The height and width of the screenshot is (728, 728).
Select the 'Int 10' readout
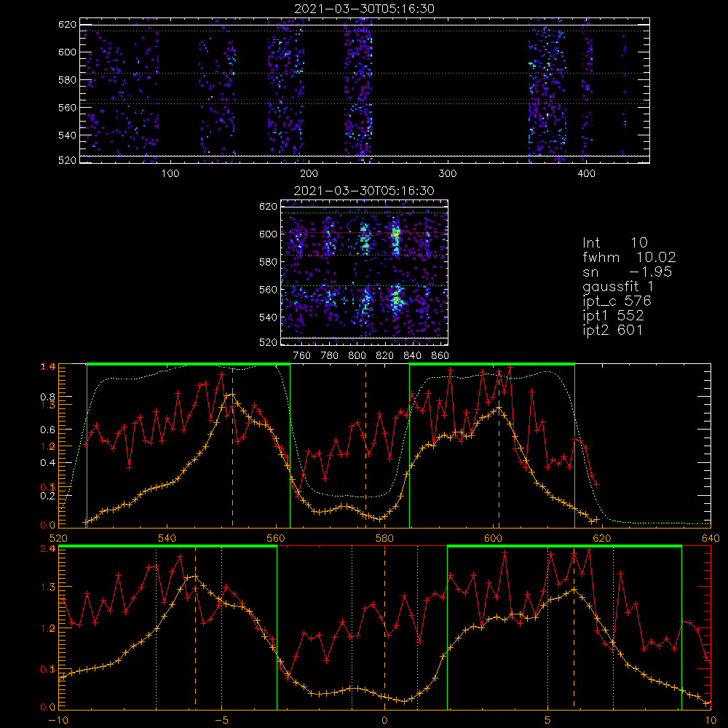tap(614, 242)
